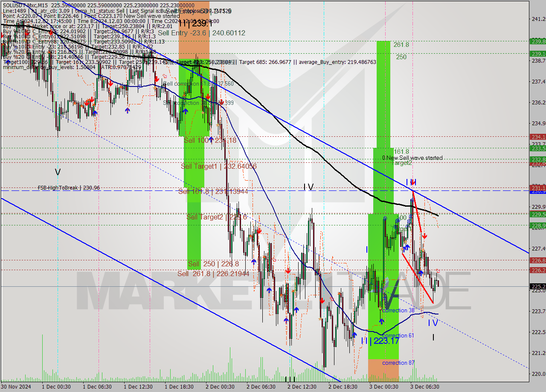This screenshot has width=546, height=392.
Task: Click the green '261.8' Fibonacci label
Action: [401, 45]
